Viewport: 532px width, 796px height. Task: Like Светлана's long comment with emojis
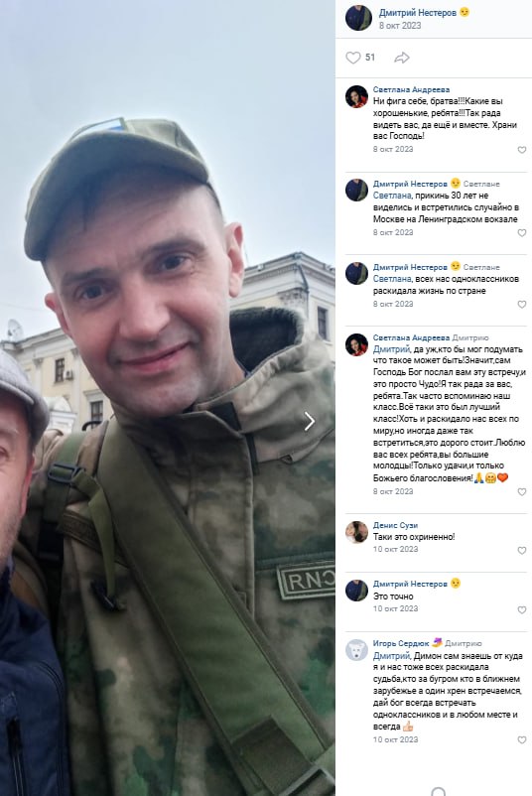point(522,492)
